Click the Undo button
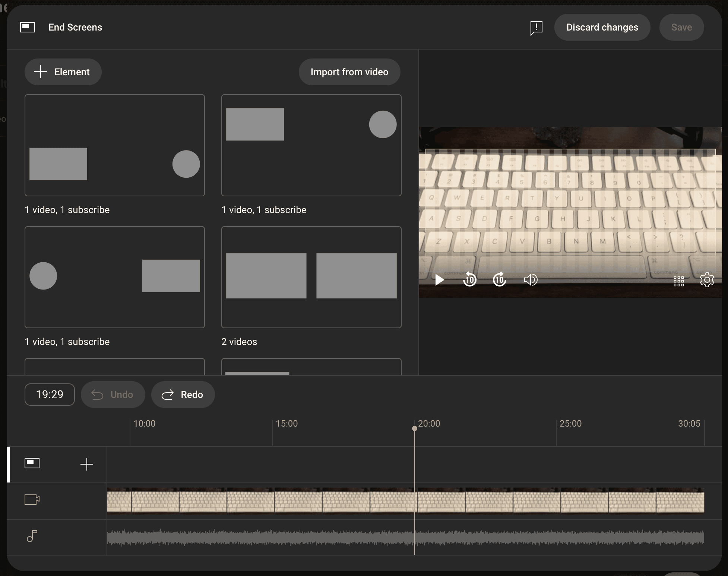This screenshot has width=728, height=576. click(x=113, y=395)
